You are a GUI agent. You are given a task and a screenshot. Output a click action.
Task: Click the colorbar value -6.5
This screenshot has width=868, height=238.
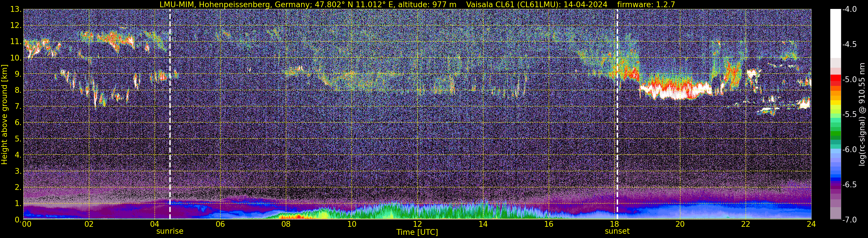click(850, 185)
